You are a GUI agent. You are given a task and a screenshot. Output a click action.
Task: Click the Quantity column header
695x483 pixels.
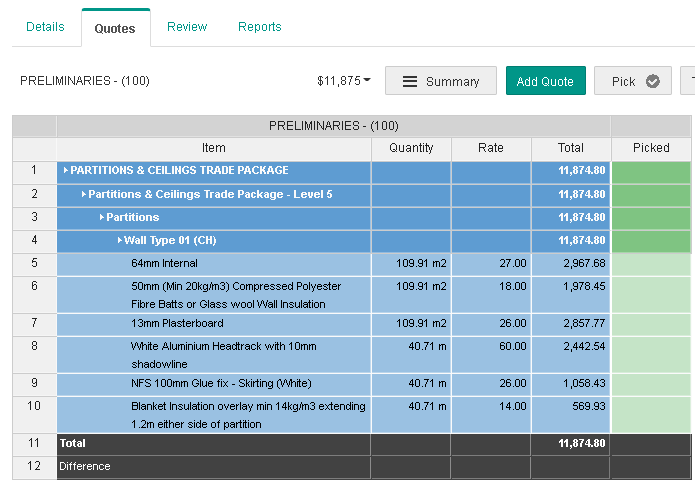(x=411, y=148)
